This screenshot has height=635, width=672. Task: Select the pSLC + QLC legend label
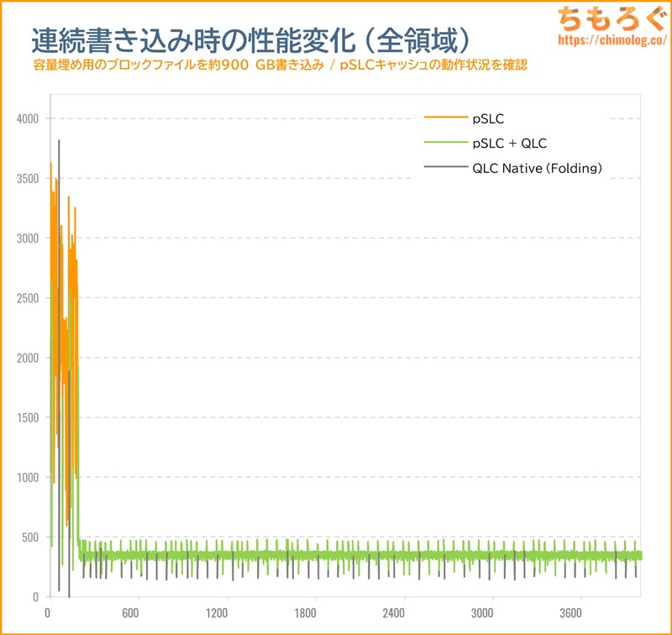tap(510, 144)
